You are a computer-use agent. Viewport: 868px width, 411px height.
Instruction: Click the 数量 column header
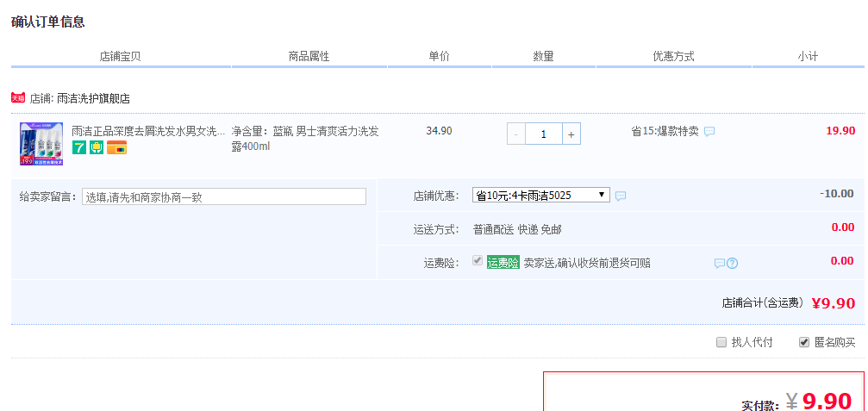click(543, 56)
